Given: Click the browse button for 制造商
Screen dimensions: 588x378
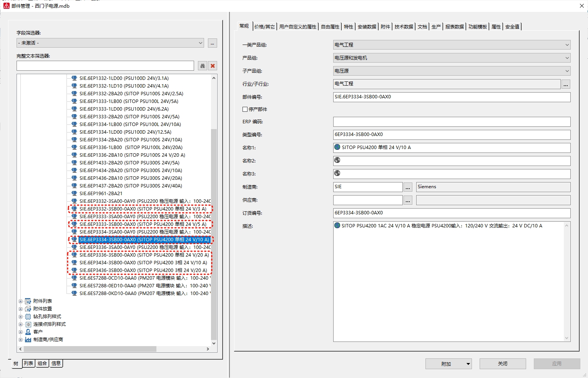Looking at the screenshot, I should (x=408, y=187).
